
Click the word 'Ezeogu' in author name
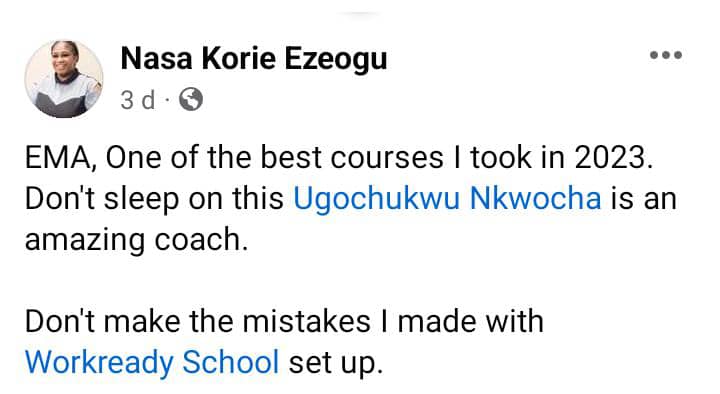click(x=336, y=60)
